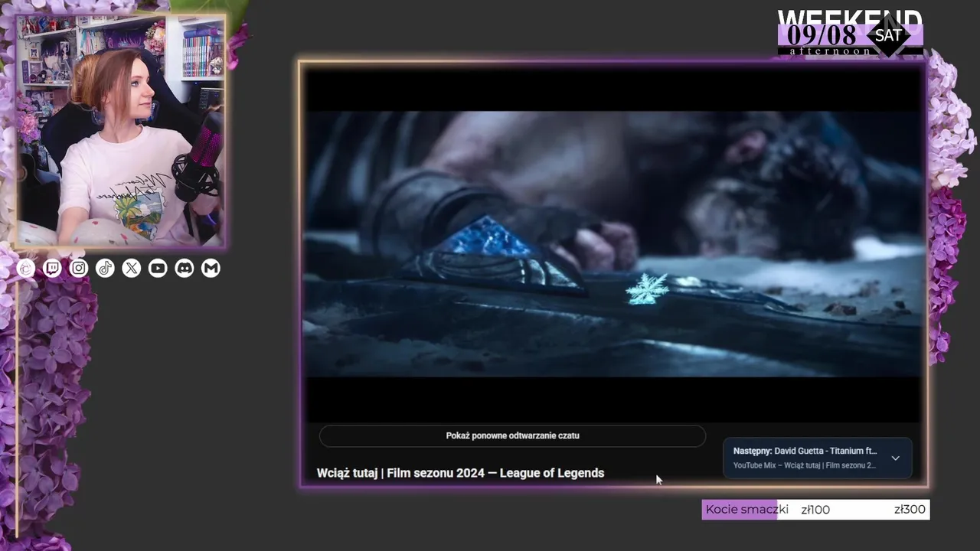The height and width of the screenshot is (551, 980).
Task: Click the Twitch icon in the social row
Action: pyautogui.click(x=52, y=268)
